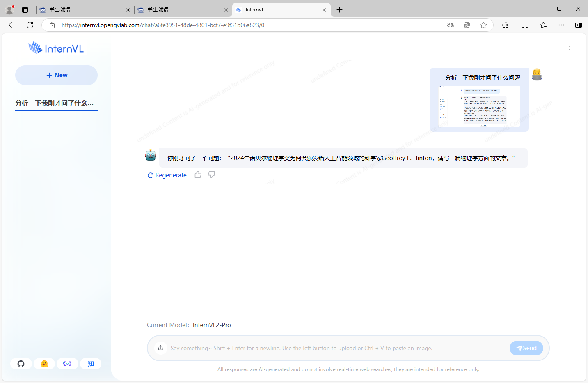Open browser Settings and more menu
This screenshot has height=383, width=588.
(561, 25)
